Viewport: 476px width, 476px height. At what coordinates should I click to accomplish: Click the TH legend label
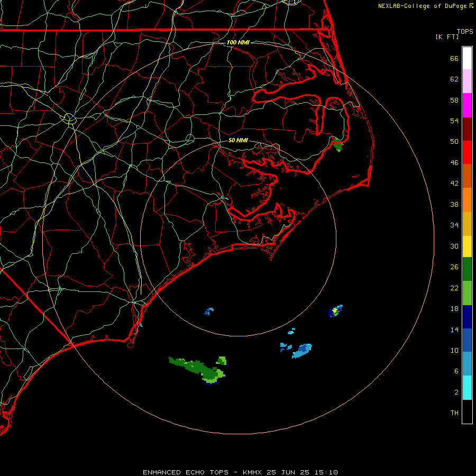tap(454, 413)
